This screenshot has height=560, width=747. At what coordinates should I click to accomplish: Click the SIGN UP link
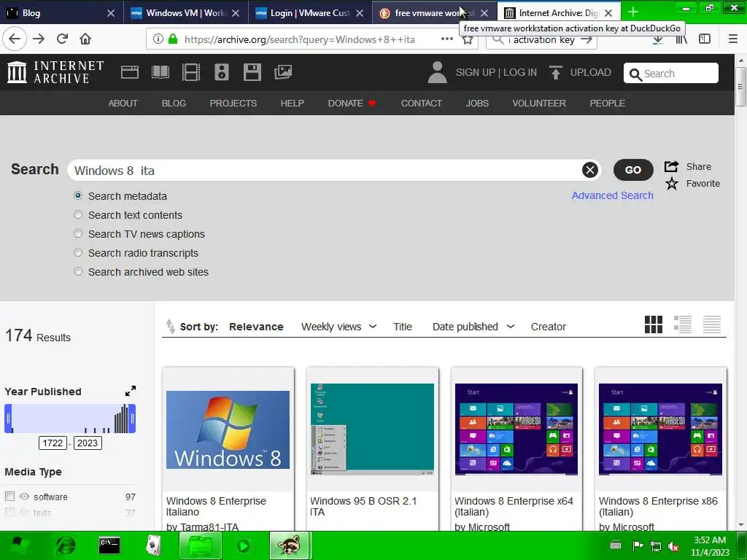pyautogui.click(x=476, y=72)
